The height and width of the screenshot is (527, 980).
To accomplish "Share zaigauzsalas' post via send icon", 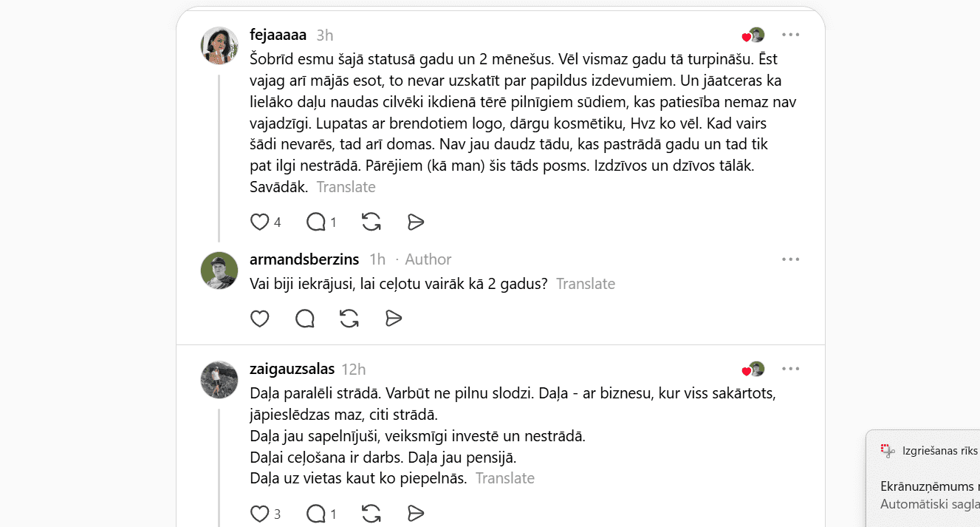I will tap(416, 514).
